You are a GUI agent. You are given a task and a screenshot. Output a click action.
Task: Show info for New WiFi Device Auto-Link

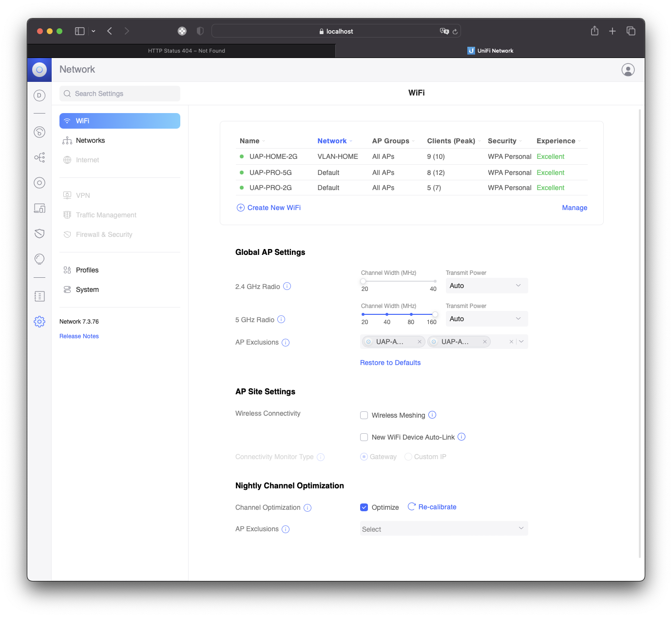tap(461, 437)
